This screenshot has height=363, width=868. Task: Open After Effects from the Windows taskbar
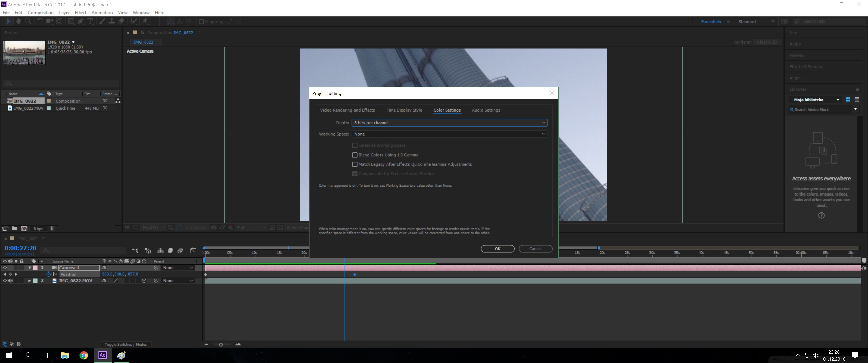102,355
